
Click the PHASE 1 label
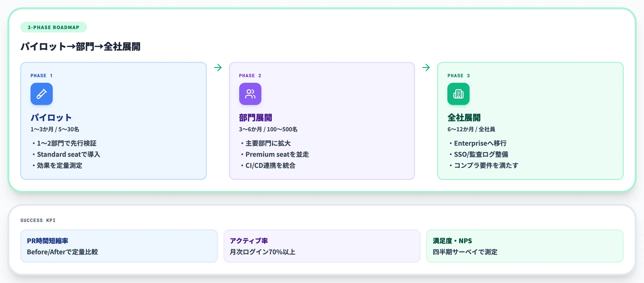(x=41, y=76)
